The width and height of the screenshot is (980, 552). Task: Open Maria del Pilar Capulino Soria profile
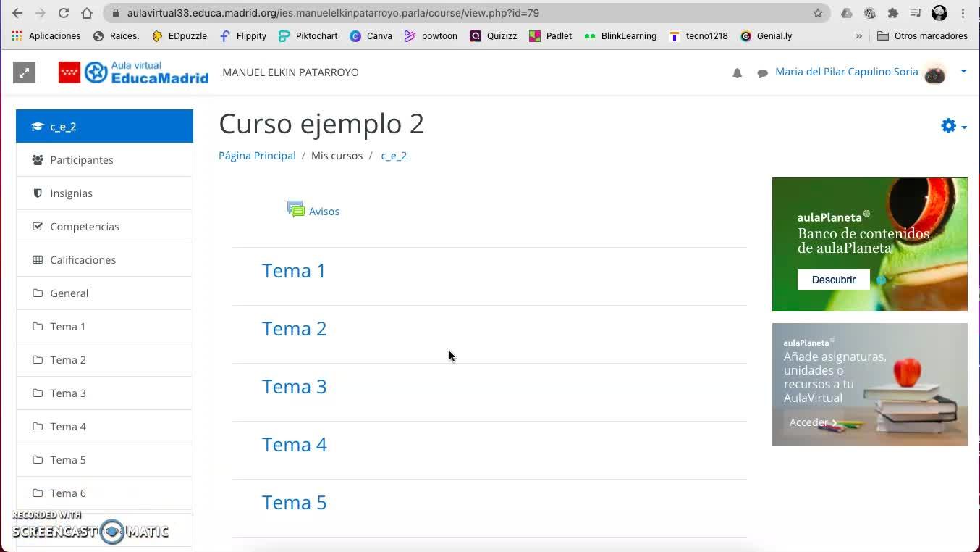pyautogui.click(x=846, y=72)
